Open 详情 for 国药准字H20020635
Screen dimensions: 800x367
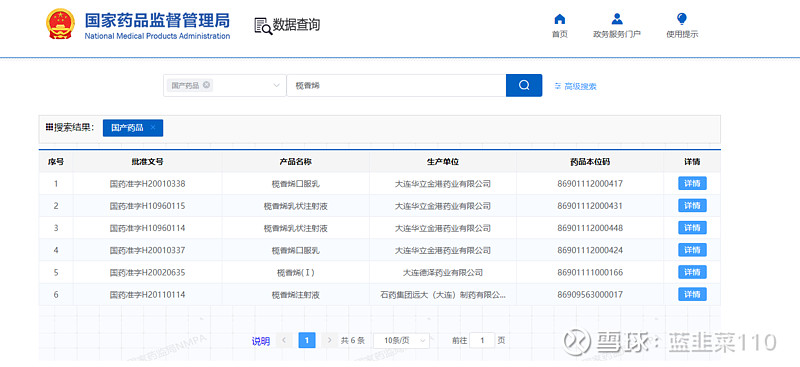pos(692,272)
